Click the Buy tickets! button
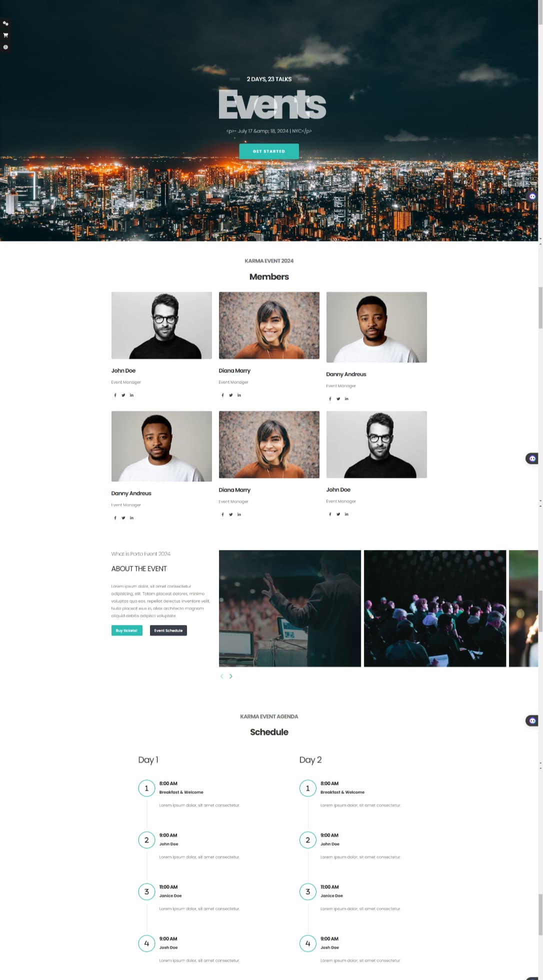The width and height of the screenshot is (543, 980). pyautogui.click(x=126, y=630)
